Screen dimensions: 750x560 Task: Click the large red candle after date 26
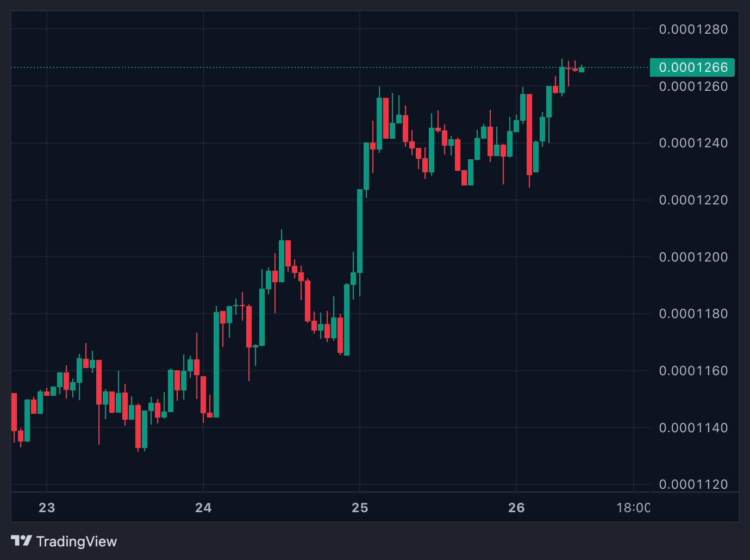tap(529, 134)
